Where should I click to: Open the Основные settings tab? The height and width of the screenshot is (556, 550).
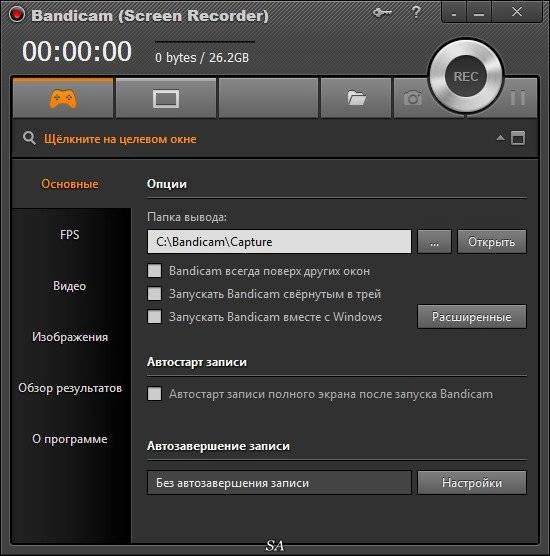pos(70,184)
